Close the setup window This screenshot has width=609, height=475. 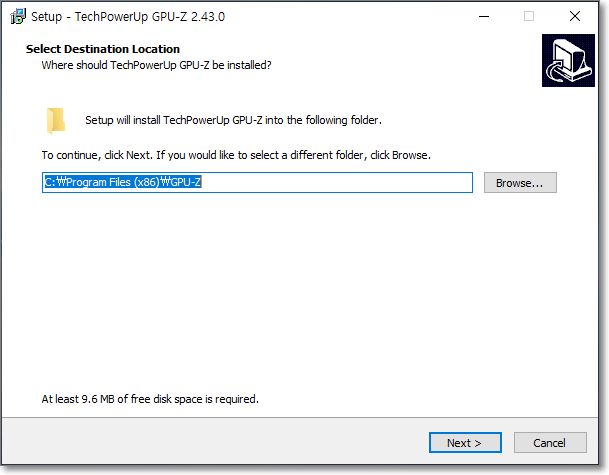tap(575, 16)
